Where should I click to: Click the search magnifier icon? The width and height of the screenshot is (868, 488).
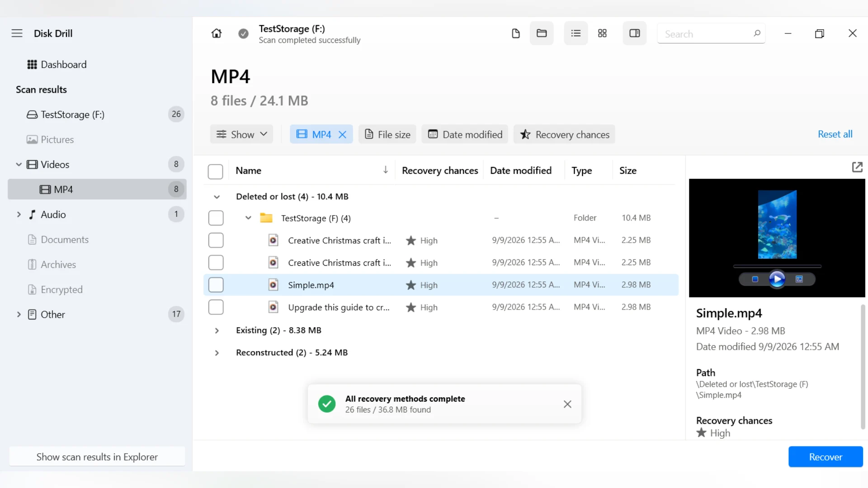[757, 33]
